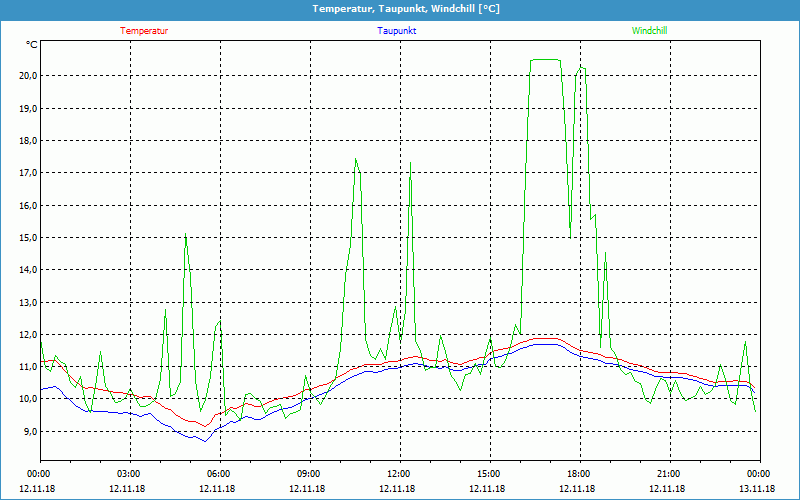
Task: Click the green Windchill legend label
Action: [x=649, y=31]
